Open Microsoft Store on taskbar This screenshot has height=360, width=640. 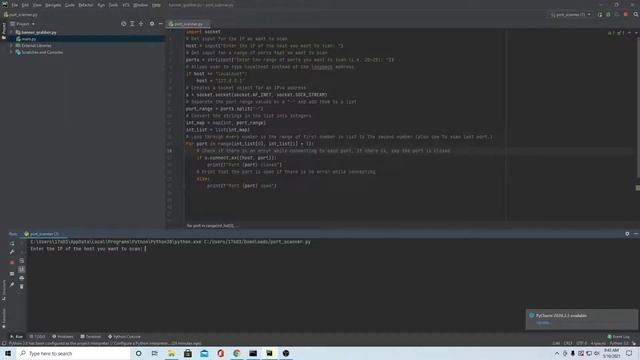pos(188,353)
